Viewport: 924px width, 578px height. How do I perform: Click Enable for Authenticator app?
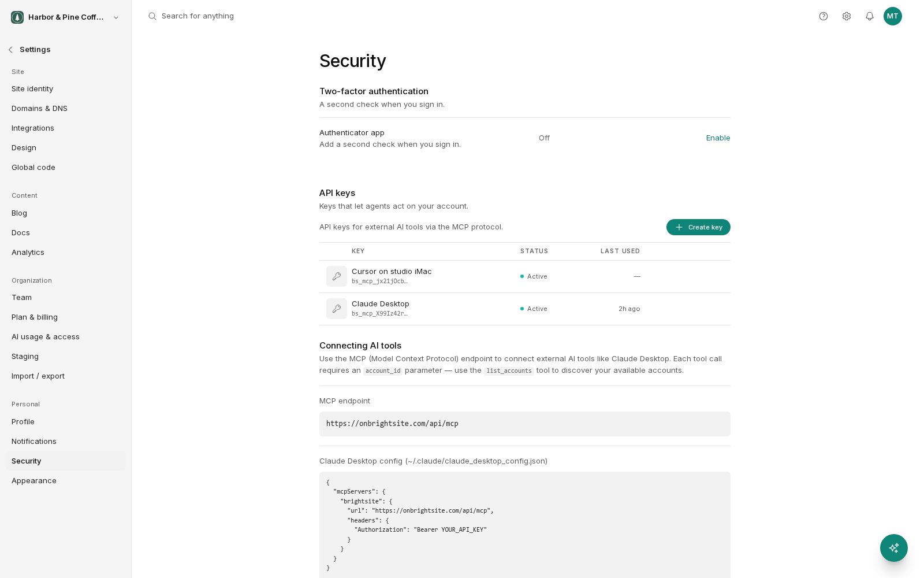718,138
